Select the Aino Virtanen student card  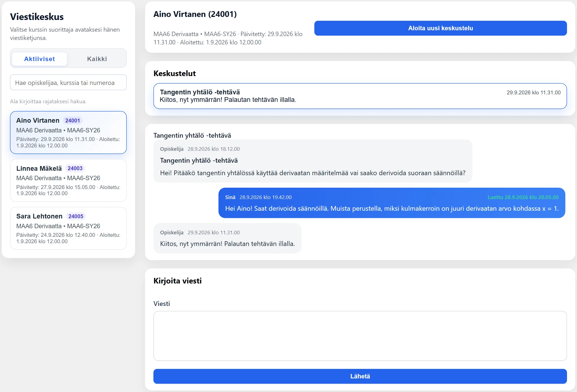[x=68, y=132]
